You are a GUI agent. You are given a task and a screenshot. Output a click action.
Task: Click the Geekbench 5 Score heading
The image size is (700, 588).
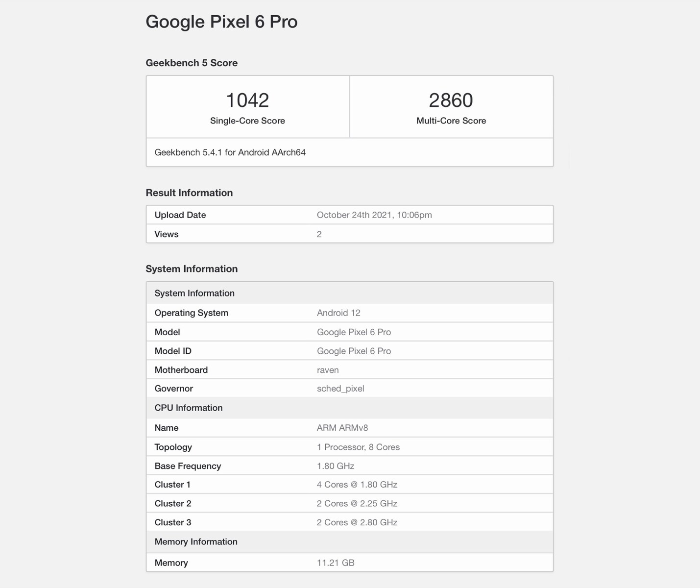point(192,63)
